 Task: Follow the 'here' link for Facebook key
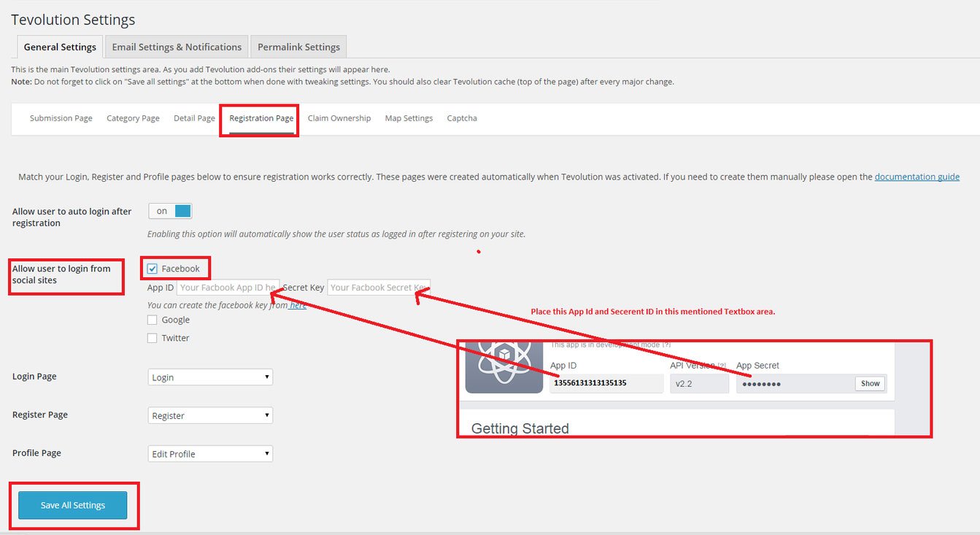[298, 306]
